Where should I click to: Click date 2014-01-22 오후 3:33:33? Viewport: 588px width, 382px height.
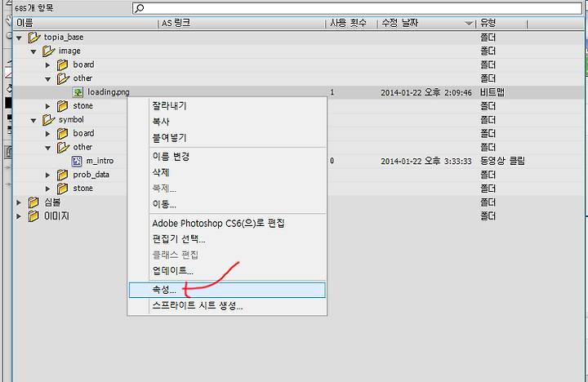point(426,161)
